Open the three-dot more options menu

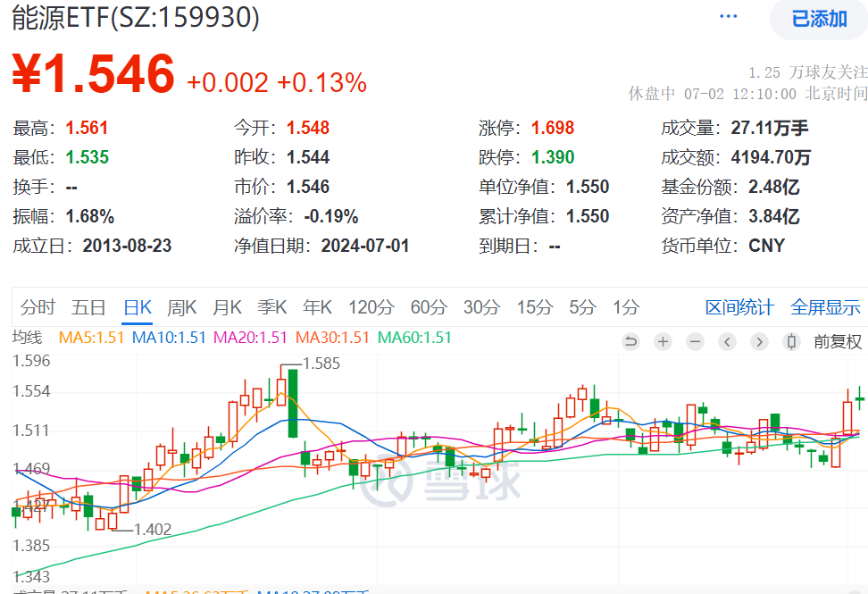pyautogui.click(x=728, y=17)
